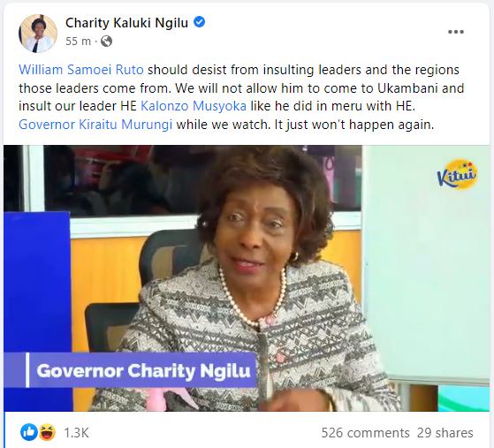
Task: Expand the 526 comments section
Action: [x=365, y=433]
